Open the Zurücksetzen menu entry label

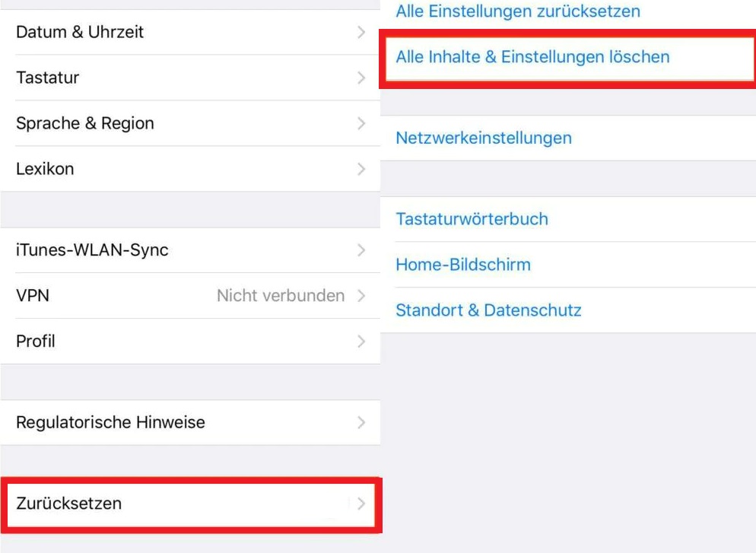(69, 504)
